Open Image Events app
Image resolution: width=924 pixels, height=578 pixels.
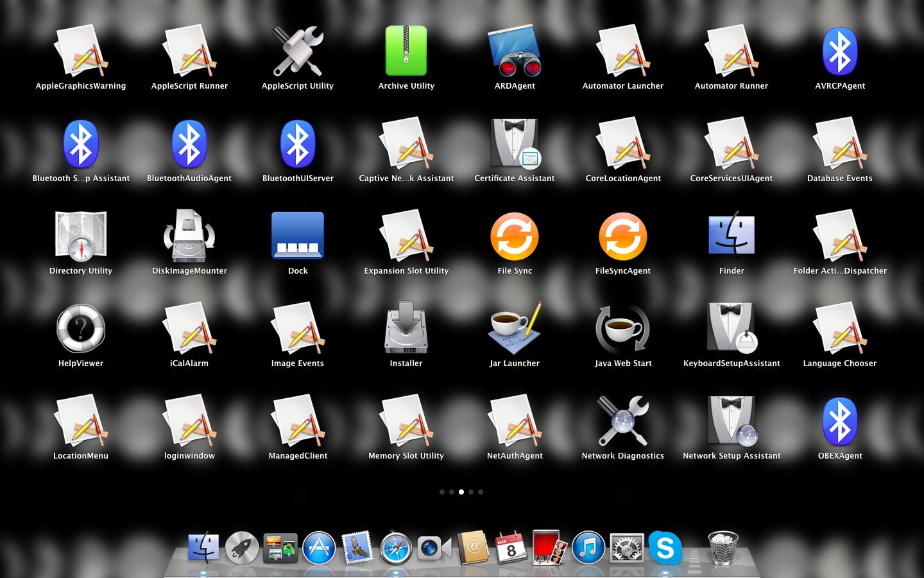[x=298, y=328]
